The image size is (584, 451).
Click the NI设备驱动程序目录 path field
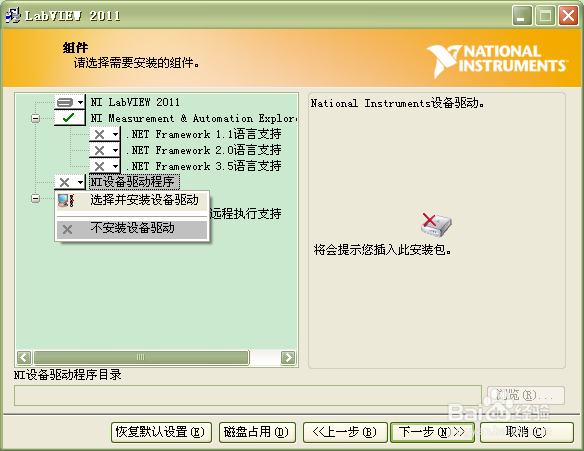[248, 396]
